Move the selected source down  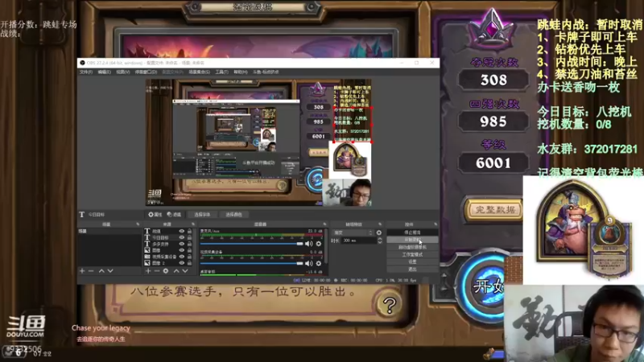185,271
